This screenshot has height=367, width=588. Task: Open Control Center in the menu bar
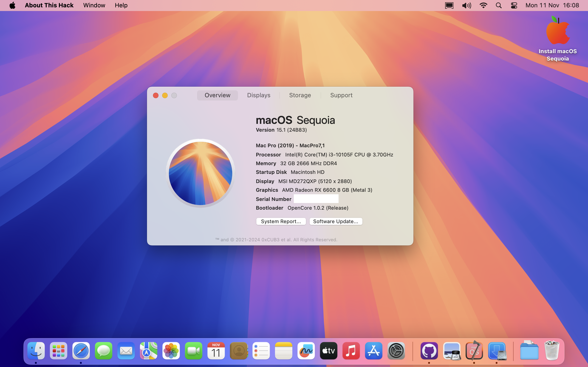click(x=514, y=5)
